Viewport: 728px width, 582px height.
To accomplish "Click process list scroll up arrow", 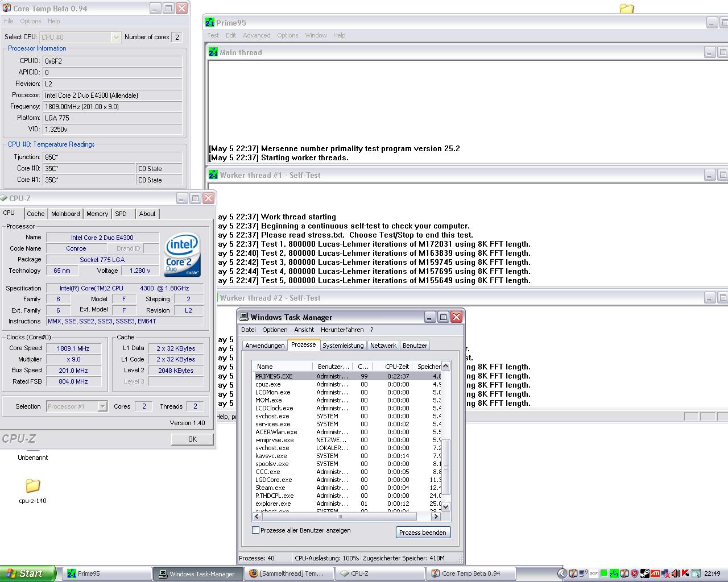I will (446, 366).
